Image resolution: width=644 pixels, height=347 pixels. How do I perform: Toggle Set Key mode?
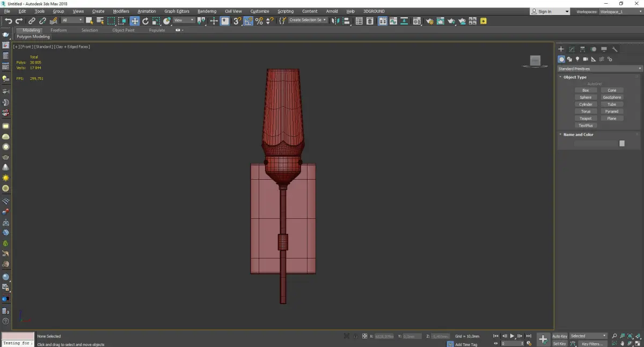559,343
